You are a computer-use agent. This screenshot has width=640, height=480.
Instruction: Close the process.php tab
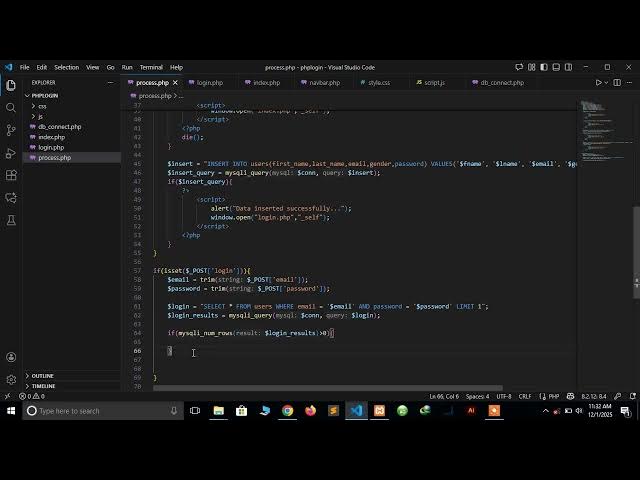(x=175, y=82)
